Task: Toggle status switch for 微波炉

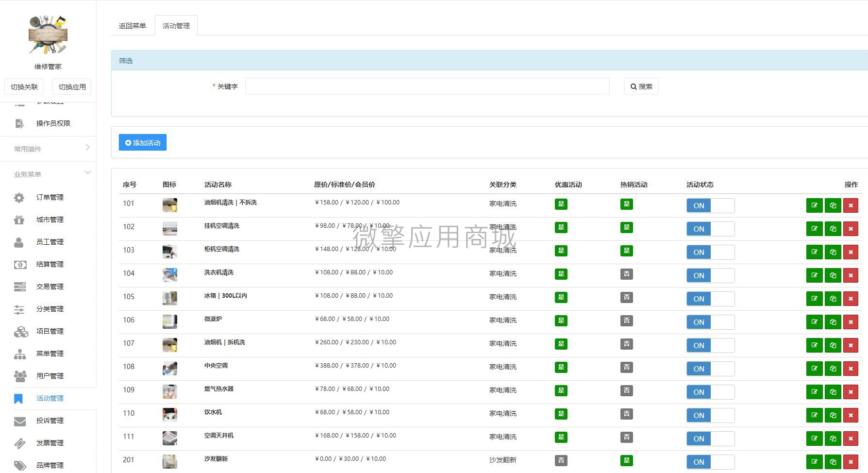Action: pos(710,322)
